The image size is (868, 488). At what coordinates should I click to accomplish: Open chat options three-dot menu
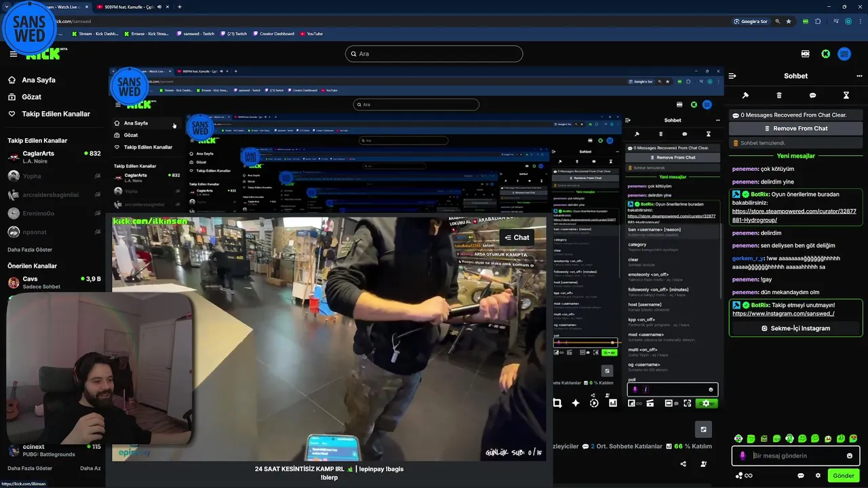(859, 76)
